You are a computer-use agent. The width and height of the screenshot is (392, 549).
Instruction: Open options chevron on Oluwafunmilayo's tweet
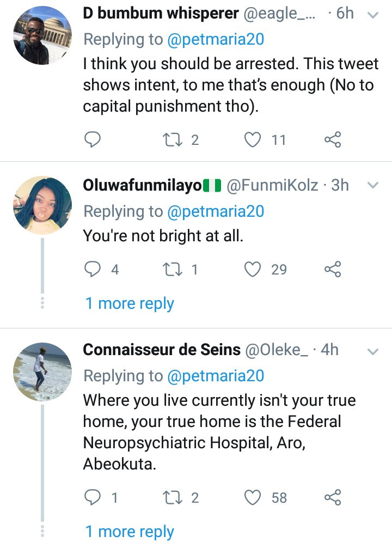point(373,186)
